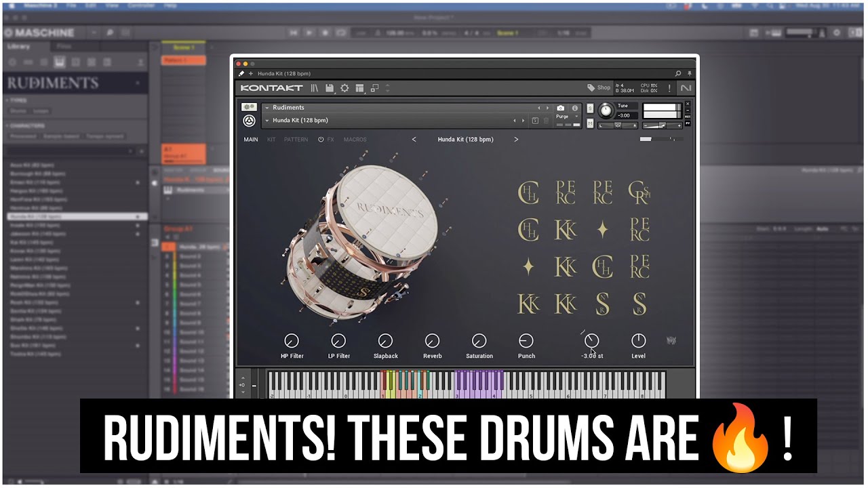
Task: Open the Purge dropdown menu
Action: click(568, 117)
